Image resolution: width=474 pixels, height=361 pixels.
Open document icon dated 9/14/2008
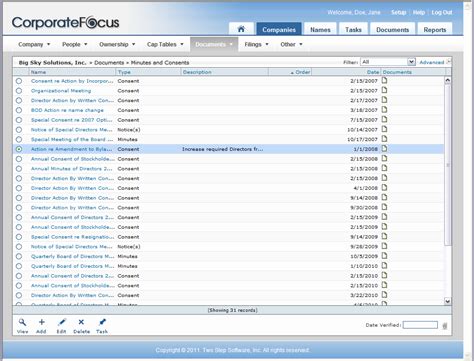point(384,197)
